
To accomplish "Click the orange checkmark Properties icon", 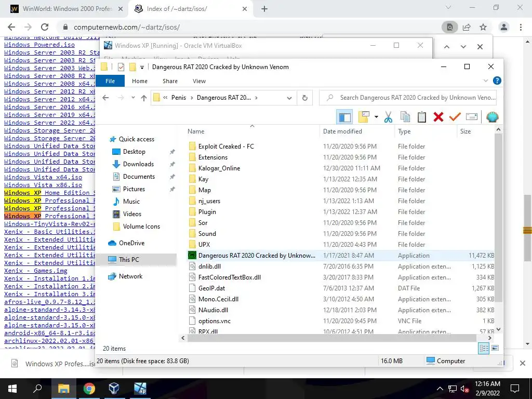I will pyautogui.click(x=455, y=117).
